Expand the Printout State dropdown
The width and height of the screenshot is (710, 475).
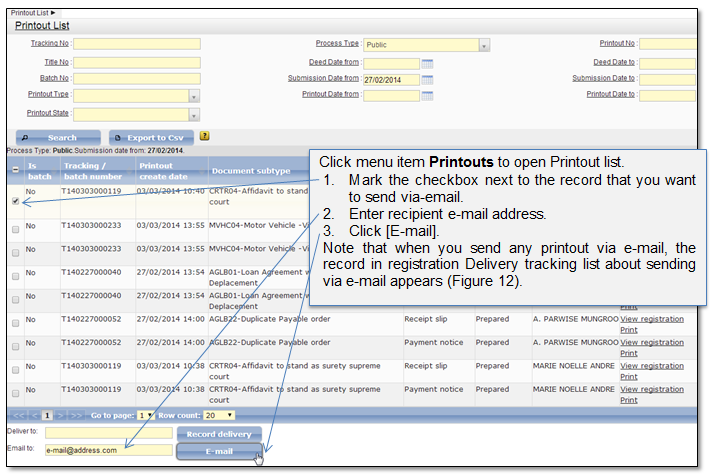click(x=194, y=114)
